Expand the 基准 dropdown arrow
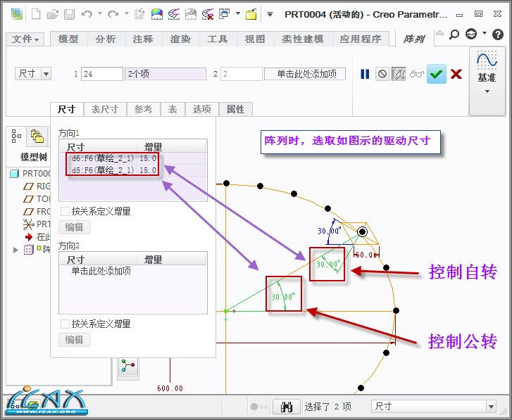512x420 pixels. (x=487, y=91)
